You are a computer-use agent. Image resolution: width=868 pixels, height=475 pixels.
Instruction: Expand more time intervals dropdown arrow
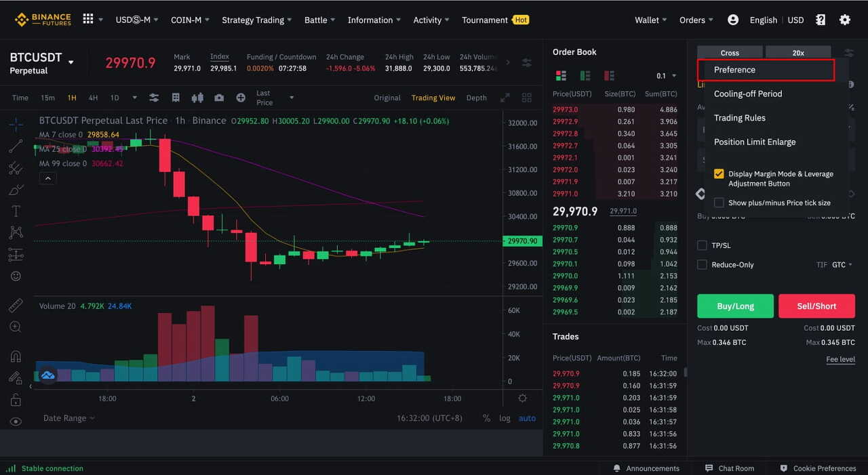[x=134, y=98]
